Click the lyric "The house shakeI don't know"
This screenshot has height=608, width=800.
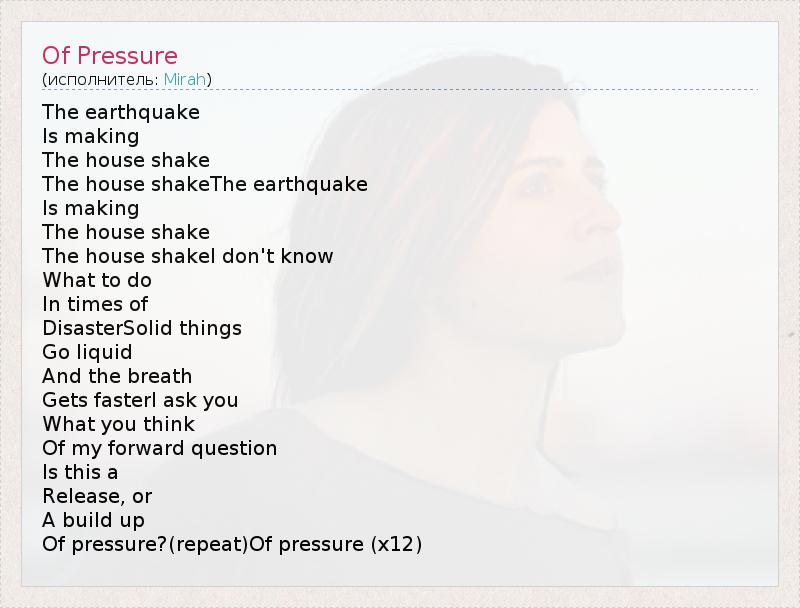[x=188, y=256]
